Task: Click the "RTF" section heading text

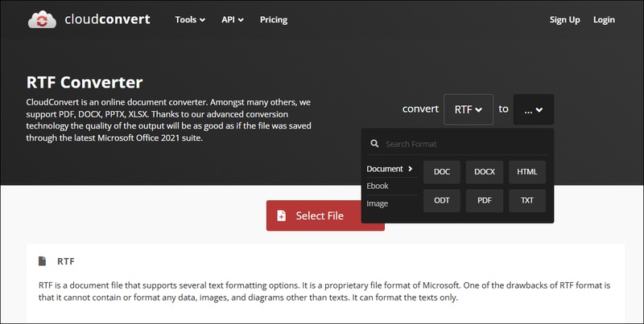Action: [x=66, y=261]
